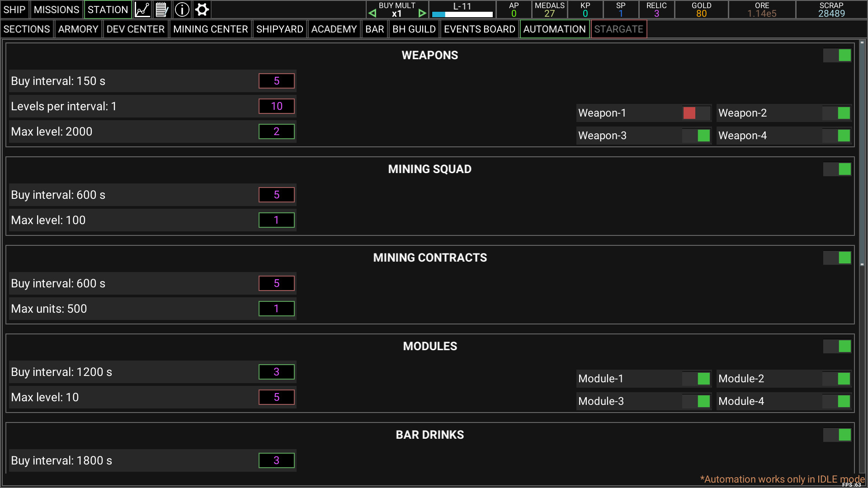Switch to the MISSIONS view
This screenshot has width=868, height=488.
[56, 9]
